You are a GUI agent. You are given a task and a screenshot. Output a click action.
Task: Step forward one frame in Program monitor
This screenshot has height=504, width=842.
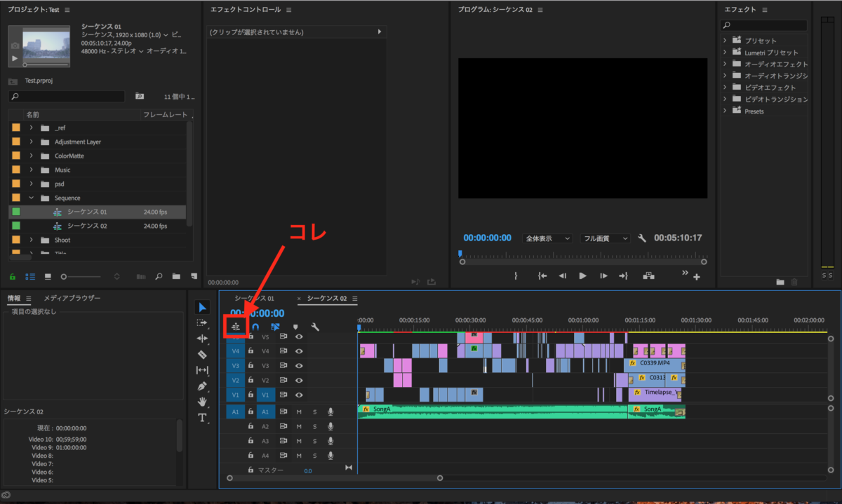coord(603,276)
